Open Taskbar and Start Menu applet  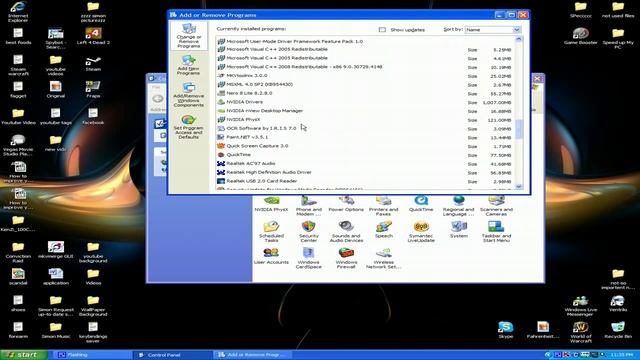pyautogui.click(x=496, y=231)
